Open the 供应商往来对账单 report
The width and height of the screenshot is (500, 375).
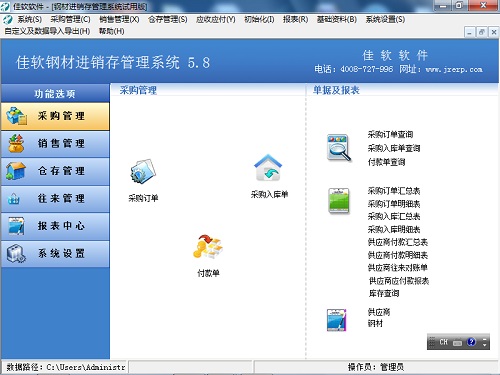[x=398, y=268]
